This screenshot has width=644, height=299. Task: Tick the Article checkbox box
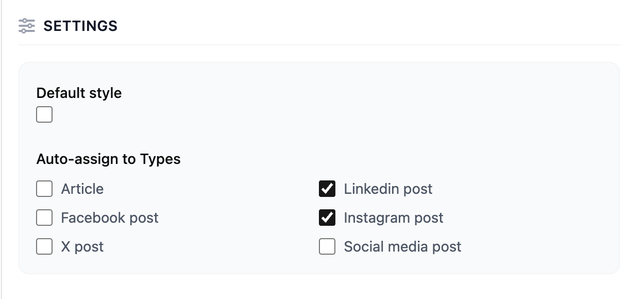click(44, 189)
